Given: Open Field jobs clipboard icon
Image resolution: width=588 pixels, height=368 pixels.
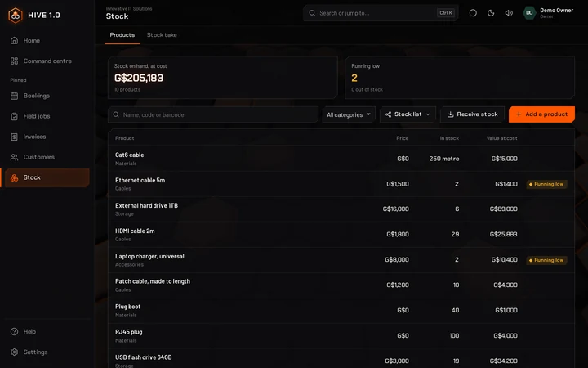Looking at the screenshot, I should [14, 116].
